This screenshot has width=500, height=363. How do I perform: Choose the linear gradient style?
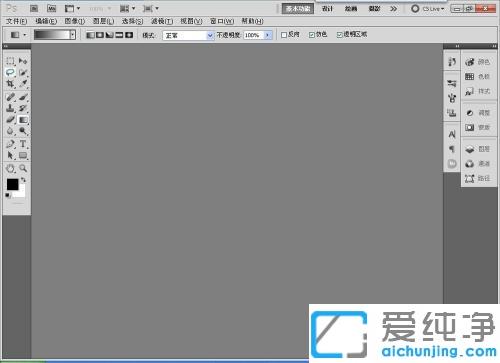(90, 35)
